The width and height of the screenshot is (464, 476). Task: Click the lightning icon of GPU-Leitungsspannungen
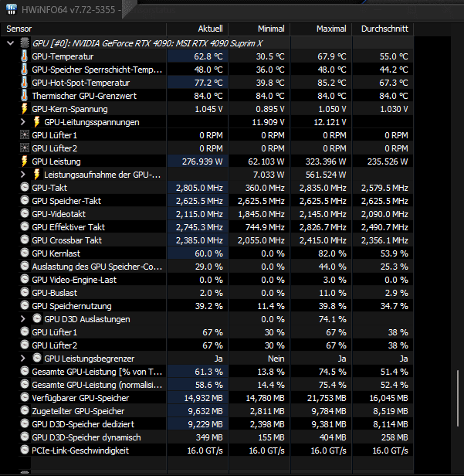tap(36, 122)
